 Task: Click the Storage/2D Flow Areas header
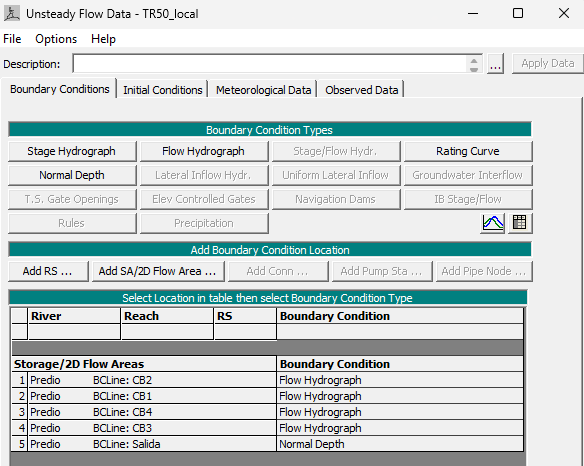144,364
